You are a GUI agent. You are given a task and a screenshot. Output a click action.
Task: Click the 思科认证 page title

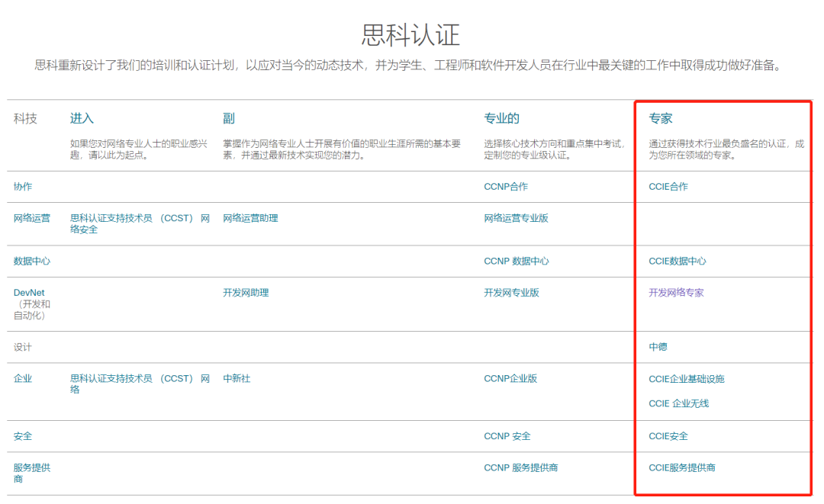pyautogui.click(x=410, y=34)
